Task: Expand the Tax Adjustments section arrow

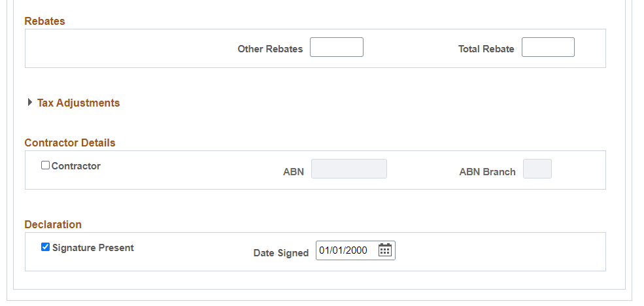Action: pos(29,102)
